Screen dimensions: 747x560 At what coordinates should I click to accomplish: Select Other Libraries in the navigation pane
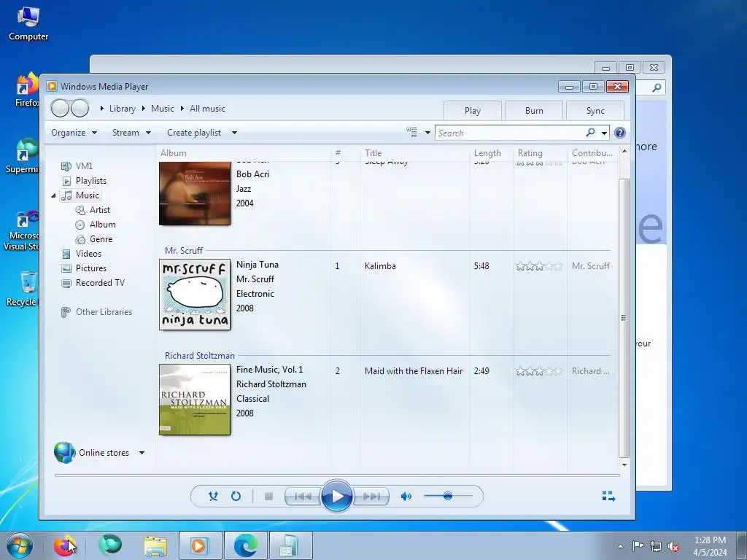click(x=104, y=312)
